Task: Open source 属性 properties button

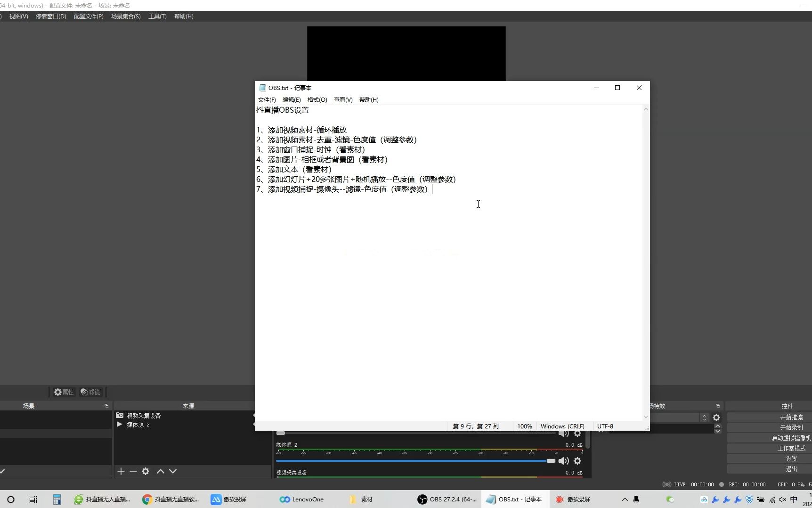Action: point(64,392)
